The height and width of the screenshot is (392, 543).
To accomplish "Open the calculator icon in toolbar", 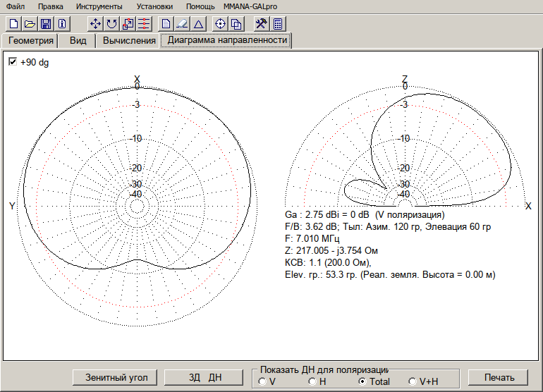I will (278, 23).
